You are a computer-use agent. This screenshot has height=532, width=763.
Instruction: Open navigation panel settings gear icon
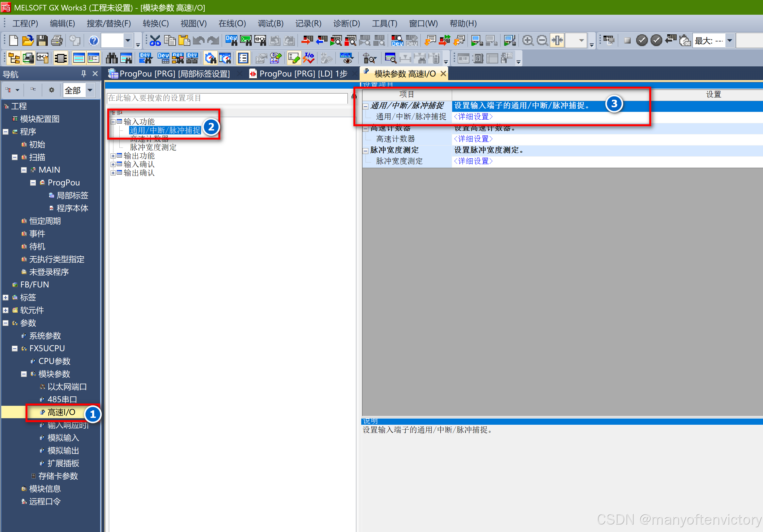click(52, 90)
